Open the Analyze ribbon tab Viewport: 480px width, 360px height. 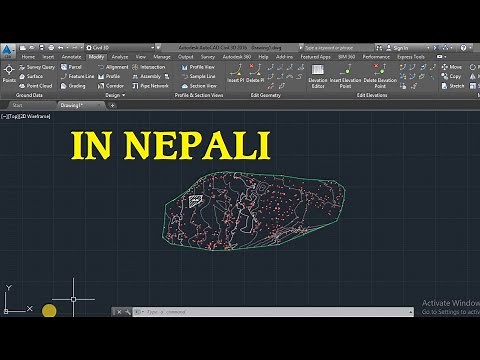(x=120, y=57)
